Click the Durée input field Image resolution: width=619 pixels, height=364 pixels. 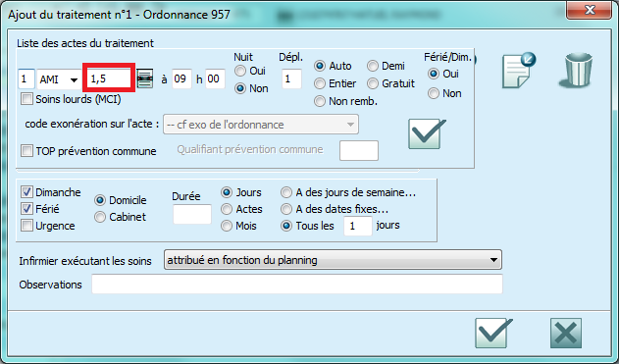click(192, 214)
